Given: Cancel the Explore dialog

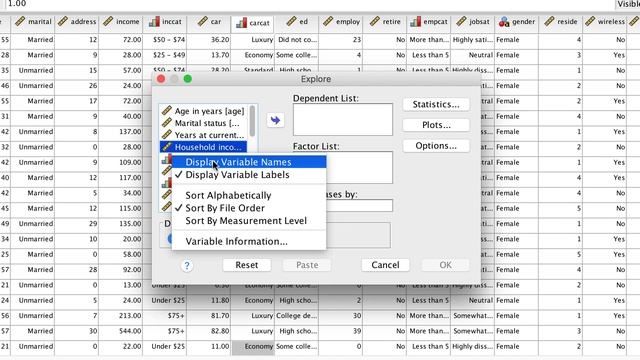Looking at the screenshot, I should pos(385,265).
